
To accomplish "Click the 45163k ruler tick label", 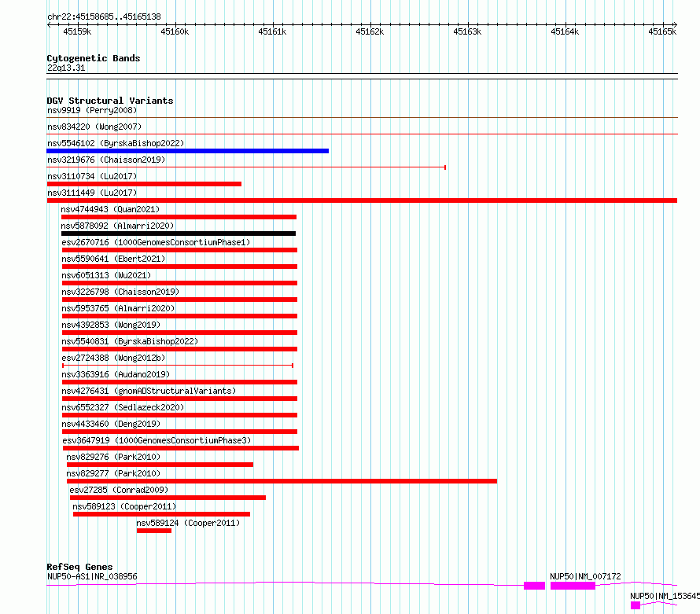I will point(467,31).
